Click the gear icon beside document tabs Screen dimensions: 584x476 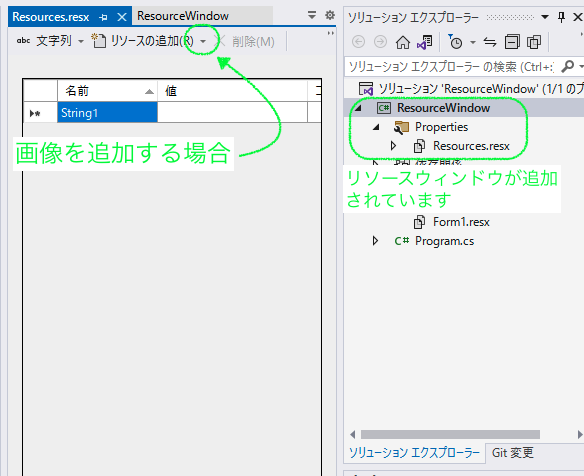[330, 15]
